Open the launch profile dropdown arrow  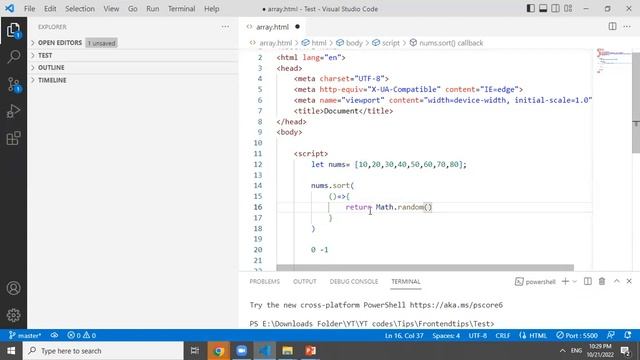click(575, 281)
